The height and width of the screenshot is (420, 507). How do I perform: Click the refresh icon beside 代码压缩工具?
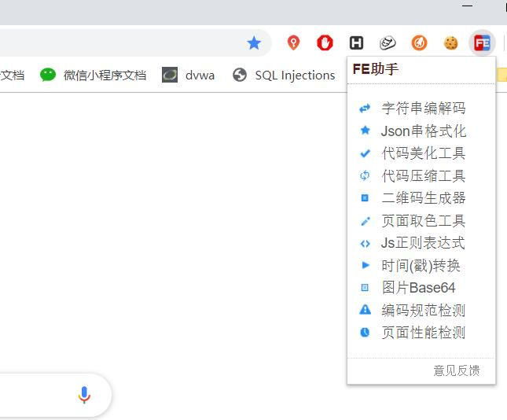tap(365, 175)
